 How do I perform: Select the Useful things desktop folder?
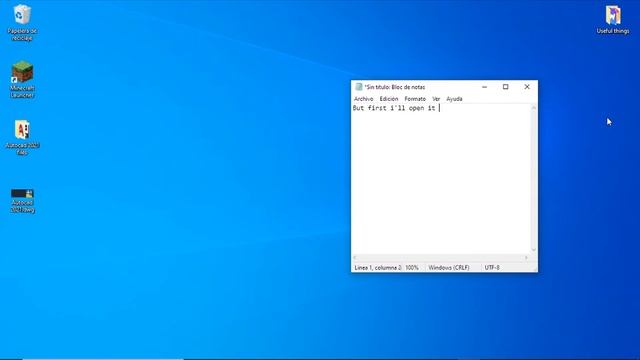click(613, 19)
